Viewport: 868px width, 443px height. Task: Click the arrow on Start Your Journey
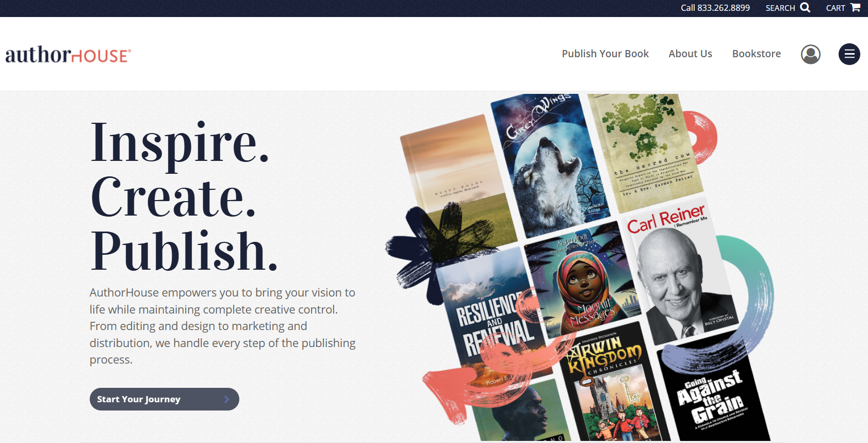pyautogui.click(x=226, y=399)
